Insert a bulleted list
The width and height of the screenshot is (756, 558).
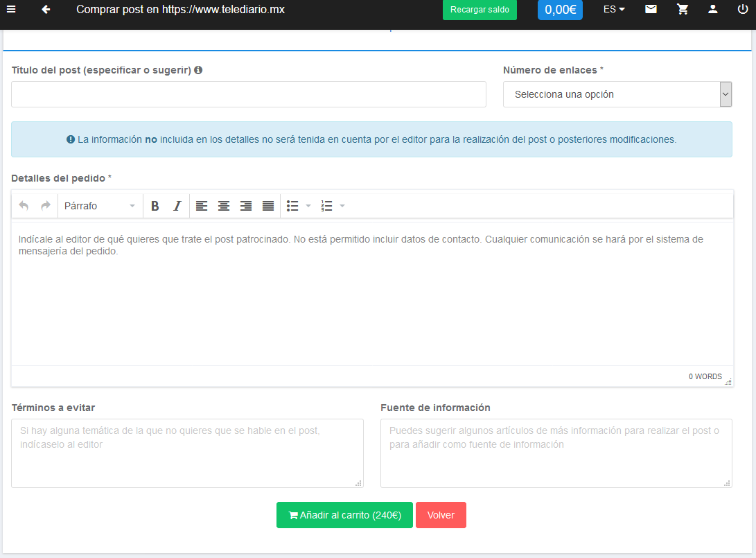point(293,206)
